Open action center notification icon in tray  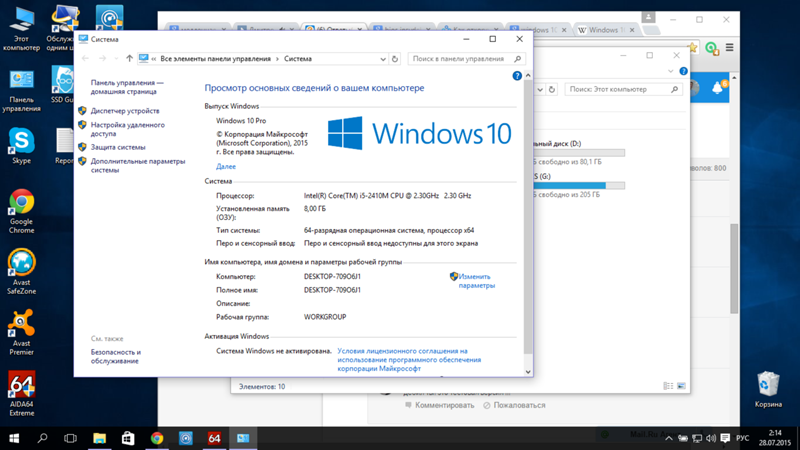pyautogui.click(x=725, y=438)
